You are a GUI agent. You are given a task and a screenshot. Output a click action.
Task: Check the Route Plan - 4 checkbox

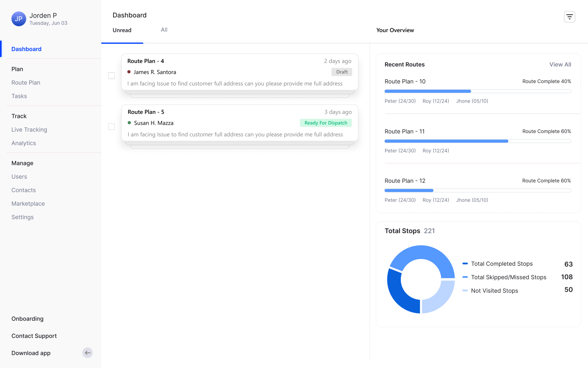pos(111,76)
